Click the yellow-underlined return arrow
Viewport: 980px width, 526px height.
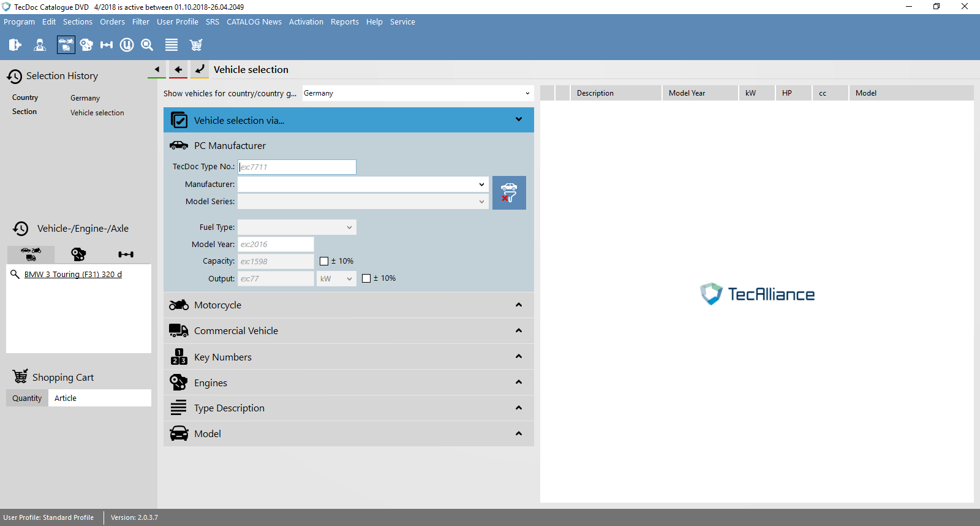pyautogui.click(x=200, y=69)
